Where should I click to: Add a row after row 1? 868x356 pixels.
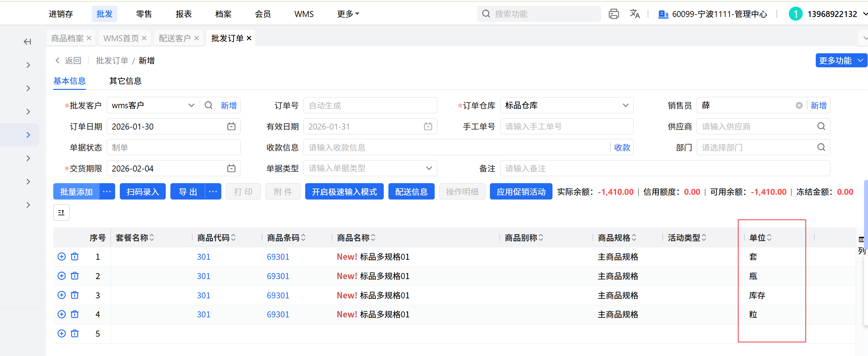pos(62,256)
